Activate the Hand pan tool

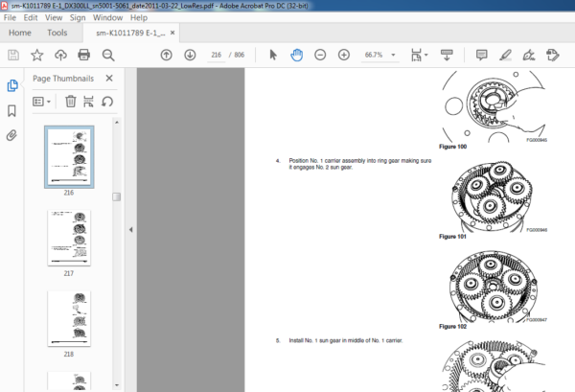[297, 55]
